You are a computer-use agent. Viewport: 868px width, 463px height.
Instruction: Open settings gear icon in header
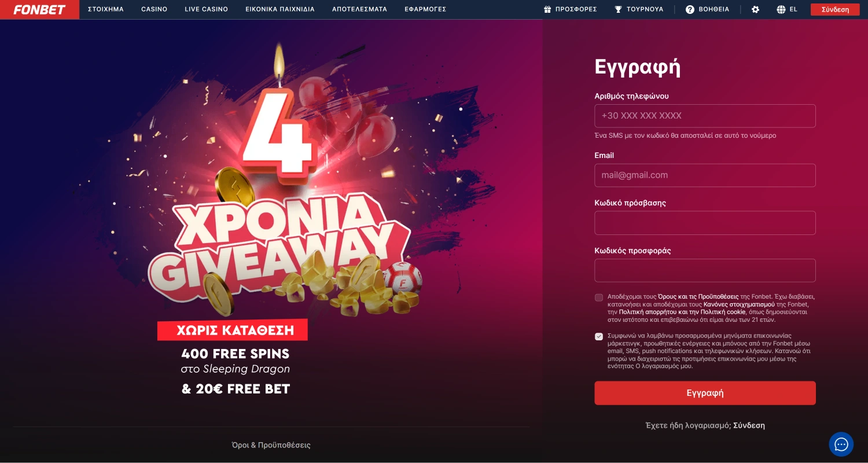pyautogui.click(x=755, y=9)
